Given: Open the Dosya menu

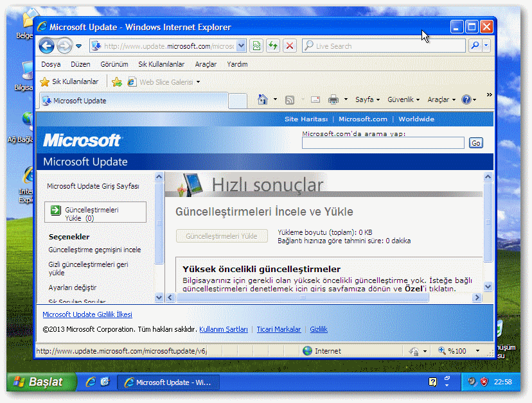Looking at the screenshot, I should (x=51, y=64).
